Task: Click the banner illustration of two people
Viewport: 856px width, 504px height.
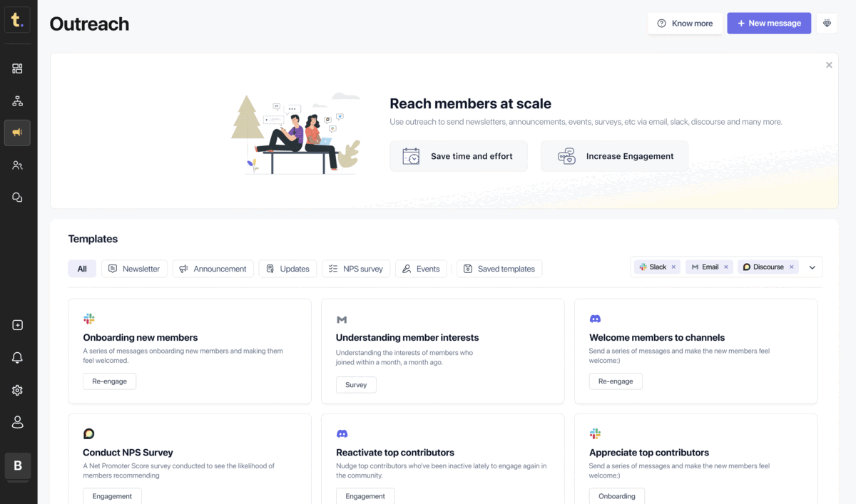Action: [296, 133]
